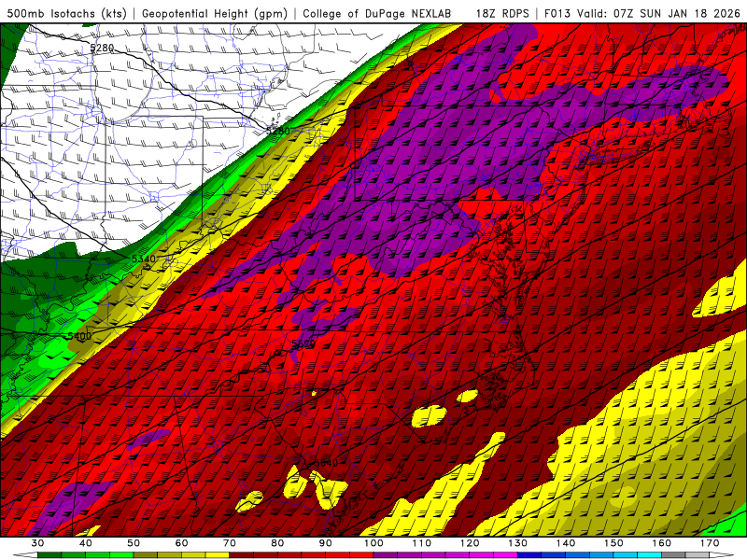Click the 100 value on the color bar
This screenshot has width=747, height=560.
click(x=373, y=543)
